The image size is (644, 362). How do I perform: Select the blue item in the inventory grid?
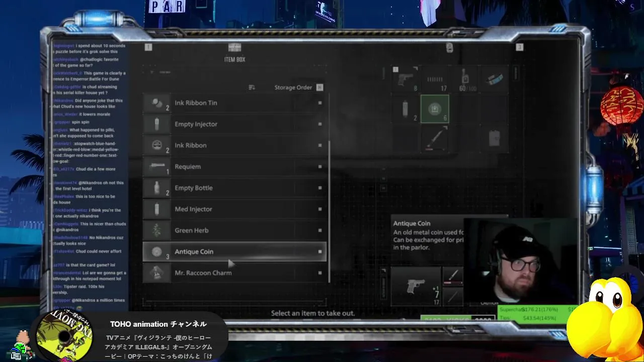coord(494,79)
